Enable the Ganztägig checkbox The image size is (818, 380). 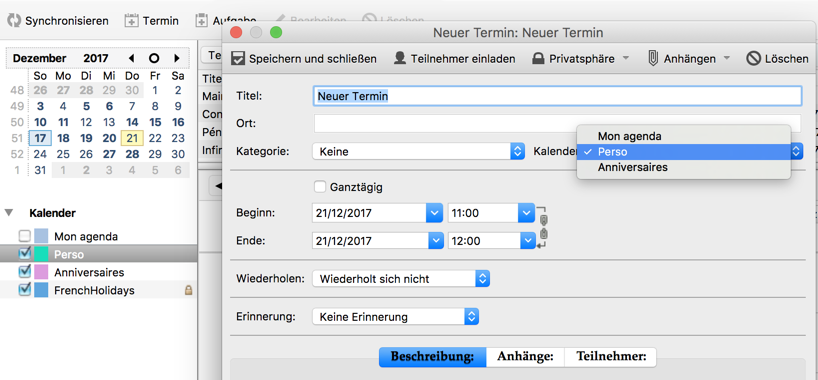click(320, 186)
